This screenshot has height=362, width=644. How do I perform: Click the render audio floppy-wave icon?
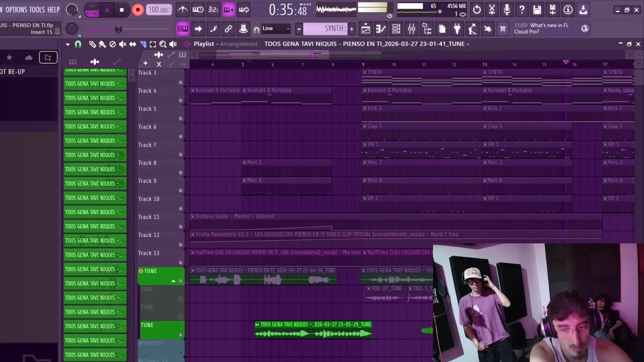552,10
